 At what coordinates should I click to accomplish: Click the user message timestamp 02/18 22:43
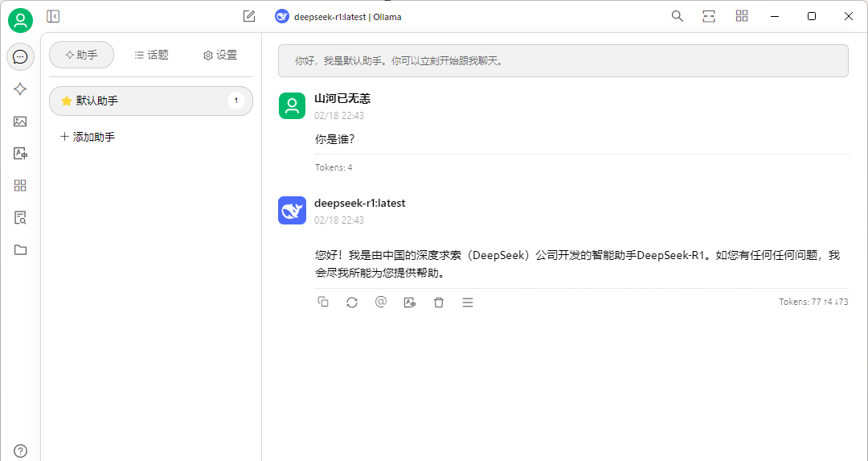click(x=339, y=116)
